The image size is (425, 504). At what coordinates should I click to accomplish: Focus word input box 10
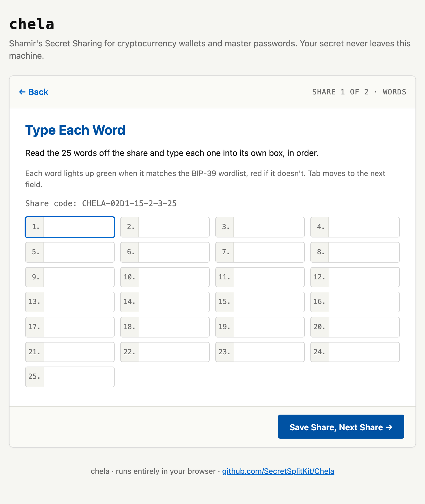pos(174,277)
